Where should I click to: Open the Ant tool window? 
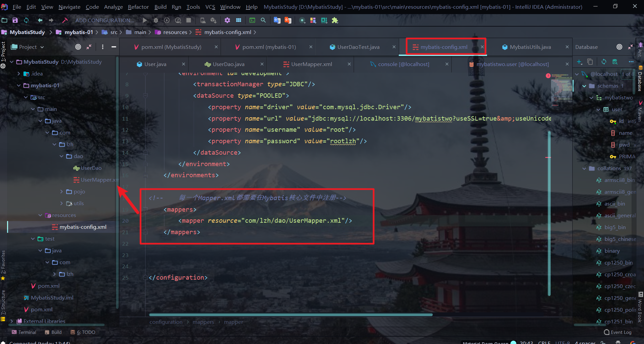point(640,50)
